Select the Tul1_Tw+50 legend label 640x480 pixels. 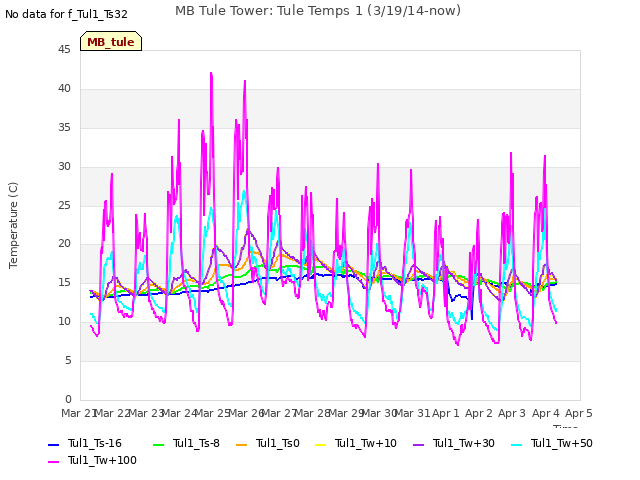562,444
